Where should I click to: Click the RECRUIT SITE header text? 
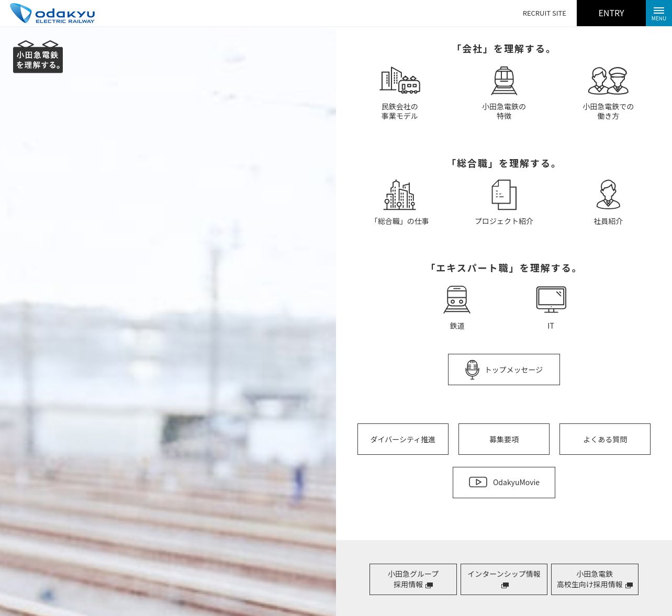tap(544, 13)
